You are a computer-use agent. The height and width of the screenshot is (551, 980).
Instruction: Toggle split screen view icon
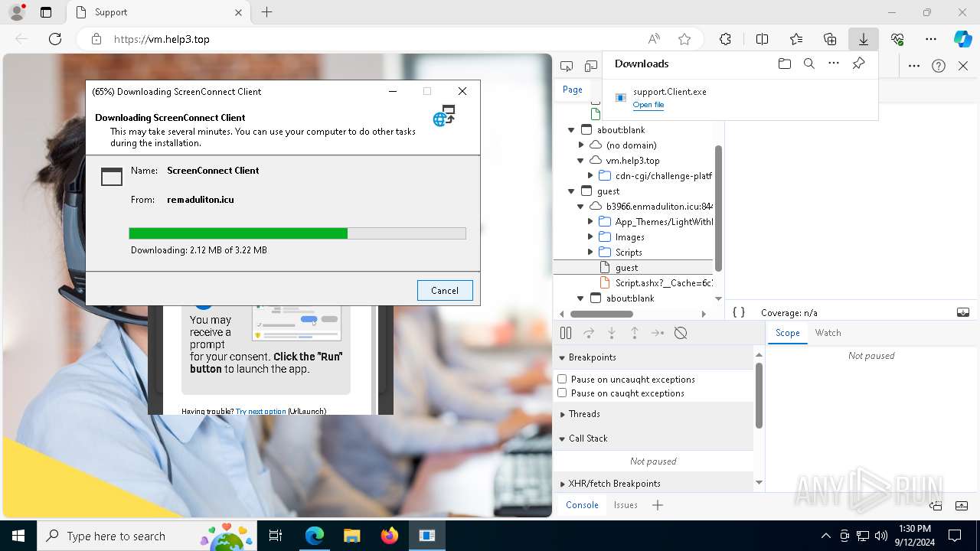click(x=762, y=39)
